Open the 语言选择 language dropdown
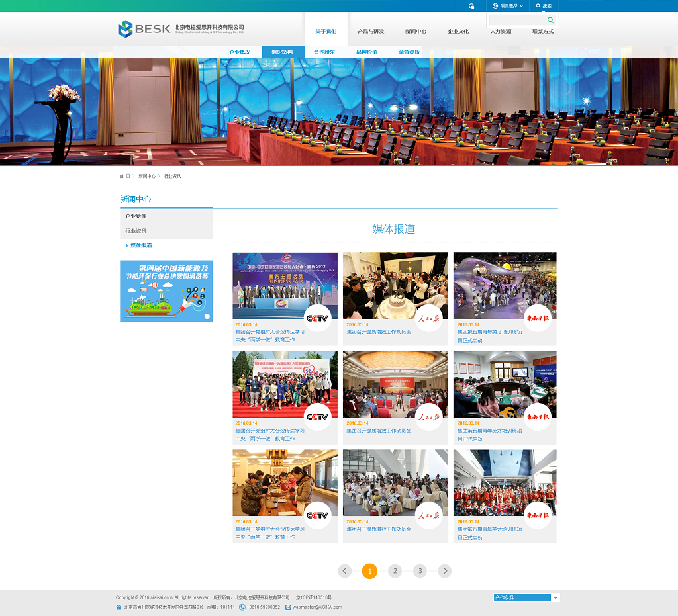The width and height of the screenshot is (678, 616). pyautogui.click(x=508, y=6)
